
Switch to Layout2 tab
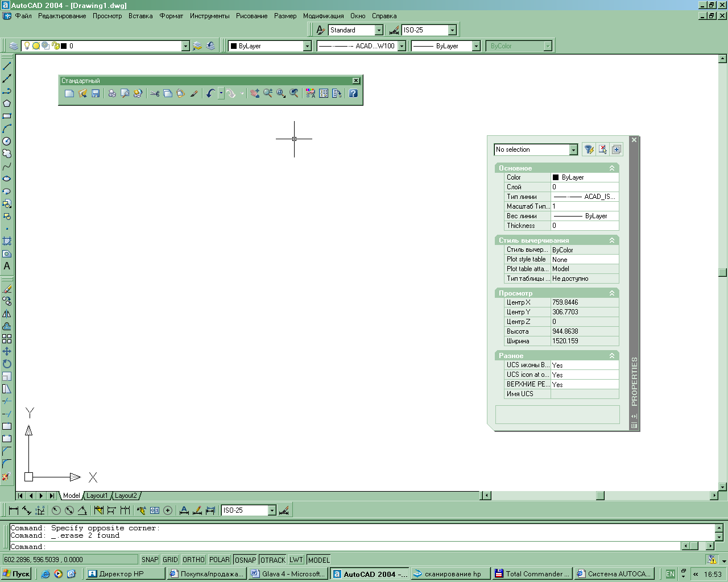(126, 496)
